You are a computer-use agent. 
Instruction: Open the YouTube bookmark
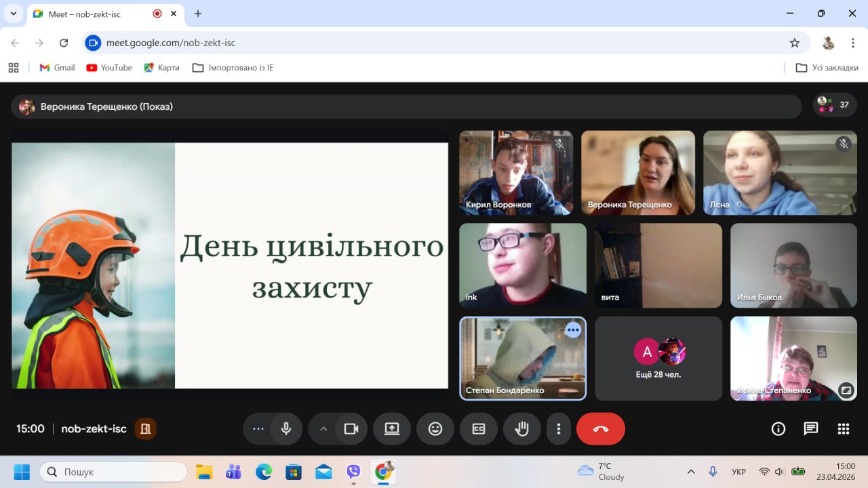click(x=109, y=68)
